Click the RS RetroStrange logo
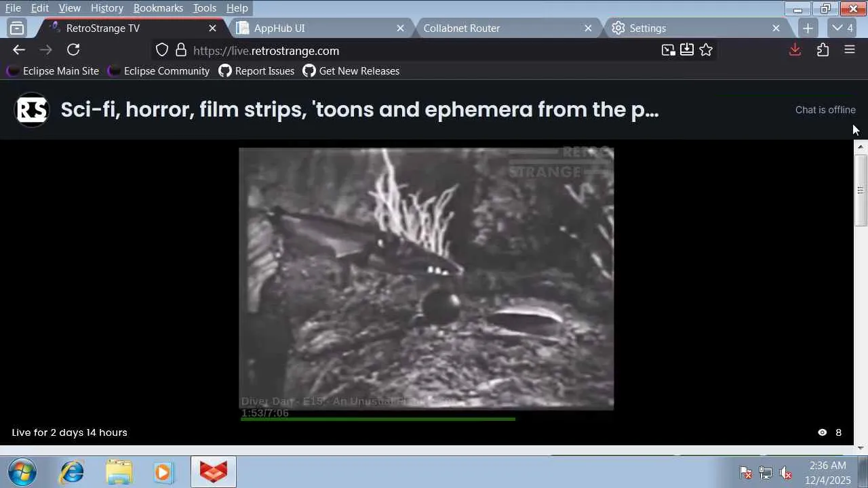868x488 pixels. click(32, 110)
